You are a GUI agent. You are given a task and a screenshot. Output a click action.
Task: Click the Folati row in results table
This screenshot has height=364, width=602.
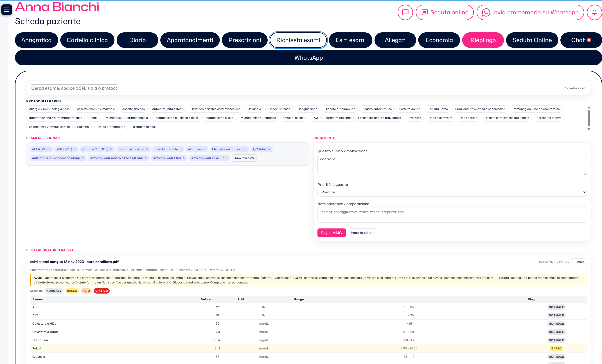308,348
